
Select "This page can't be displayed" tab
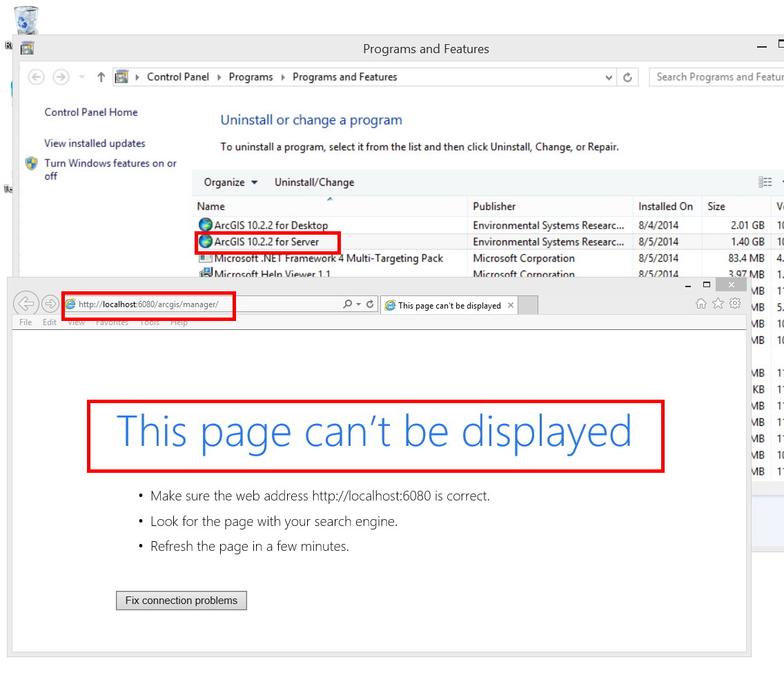pos(449,306)
